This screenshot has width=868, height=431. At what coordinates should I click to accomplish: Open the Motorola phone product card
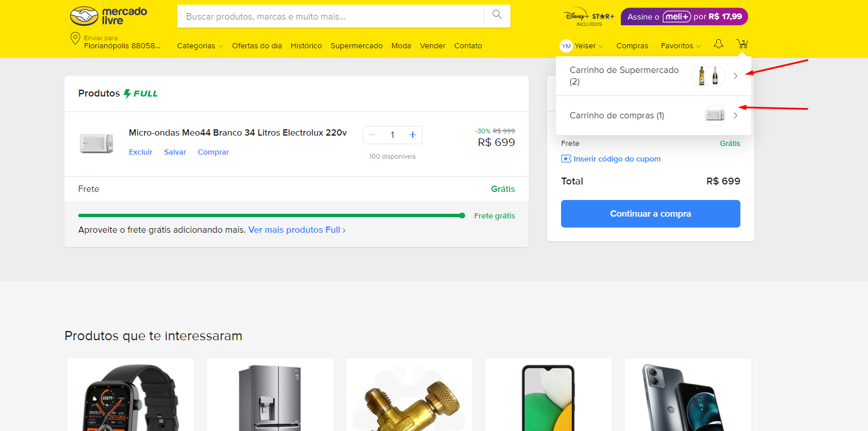688,395
